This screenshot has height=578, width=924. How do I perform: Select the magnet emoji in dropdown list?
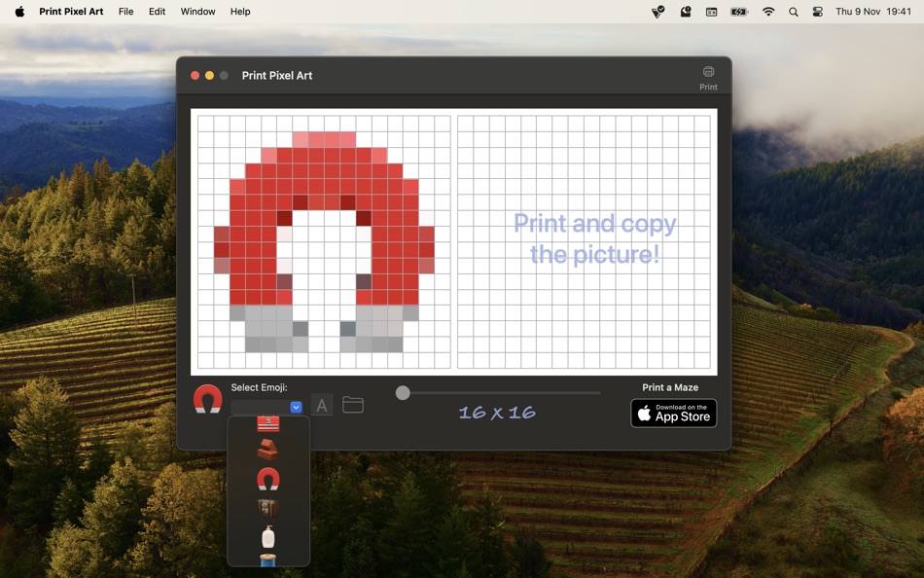(268, 479)
